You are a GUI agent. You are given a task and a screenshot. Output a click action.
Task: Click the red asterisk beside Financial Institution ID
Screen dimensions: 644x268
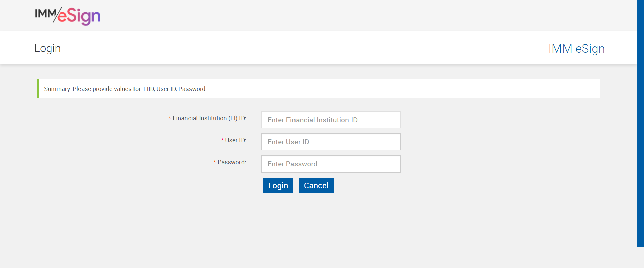point(170,118)
